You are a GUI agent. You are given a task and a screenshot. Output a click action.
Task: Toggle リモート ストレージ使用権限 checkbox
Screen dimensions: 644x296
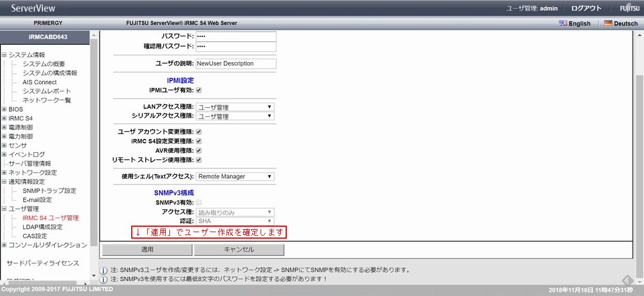tap(199, 160)
